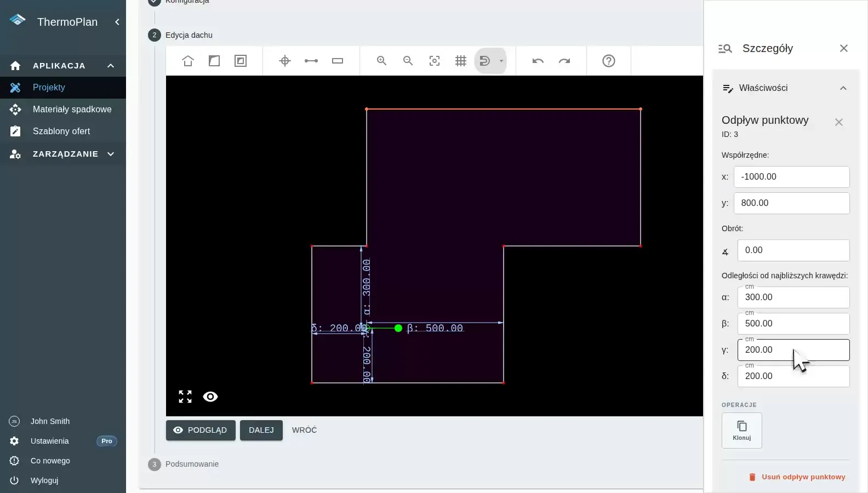Viewport: 868px width, 493px height.
Task: Click Usuń odpływ punktowy
Action: point(797,477)
